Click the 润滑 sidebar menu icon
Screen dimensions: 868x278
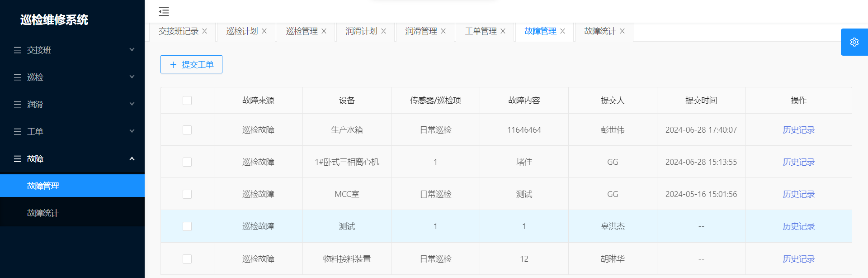(x=18, y=105)
